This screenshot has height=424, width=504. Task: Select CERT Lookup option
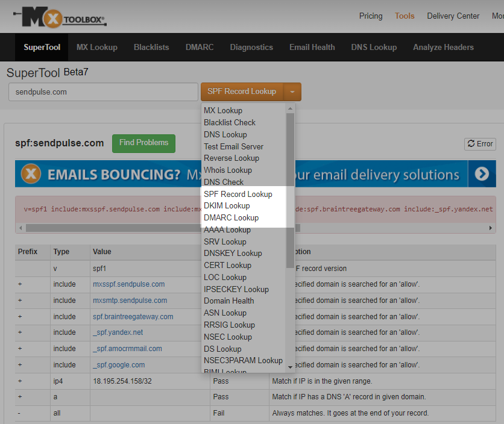[227, 266]
